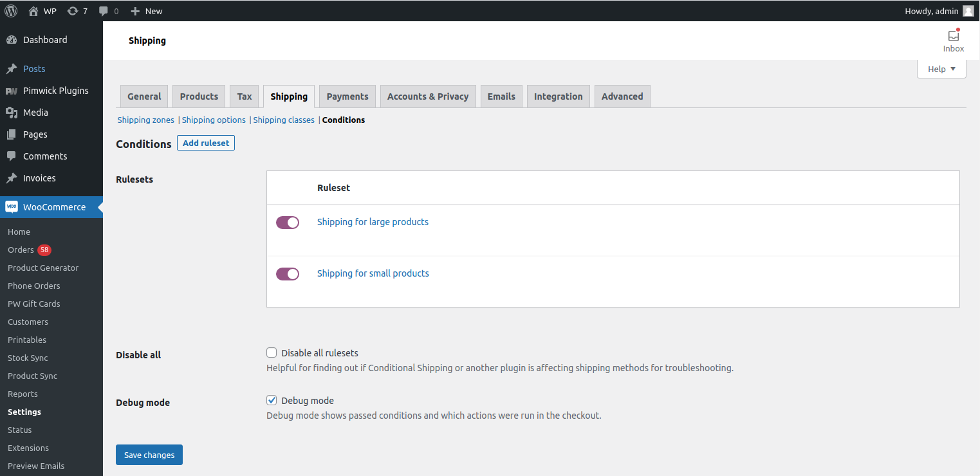Click the Posts pin icon
980x476 pixels.
pos(12,69)
